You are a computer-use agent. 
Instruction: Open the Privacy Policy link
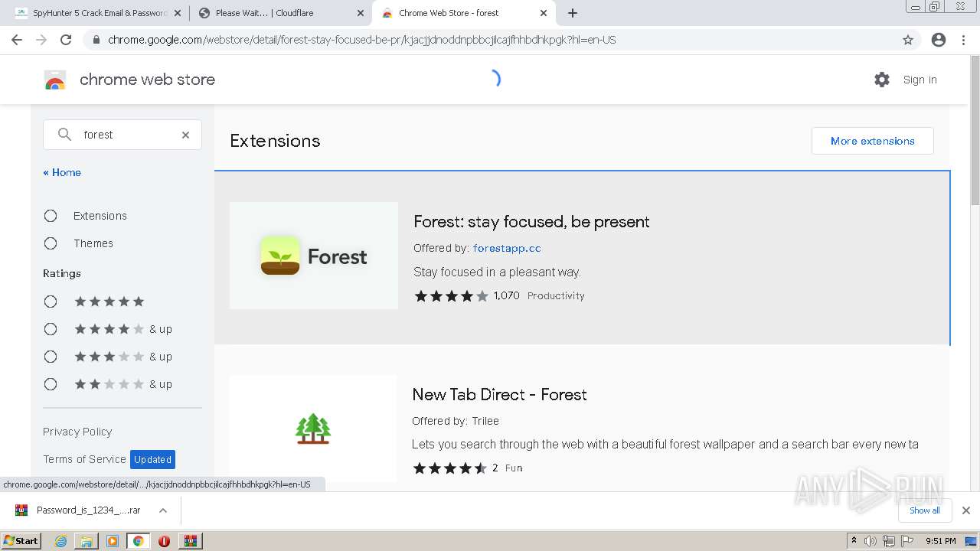point(77,432)
